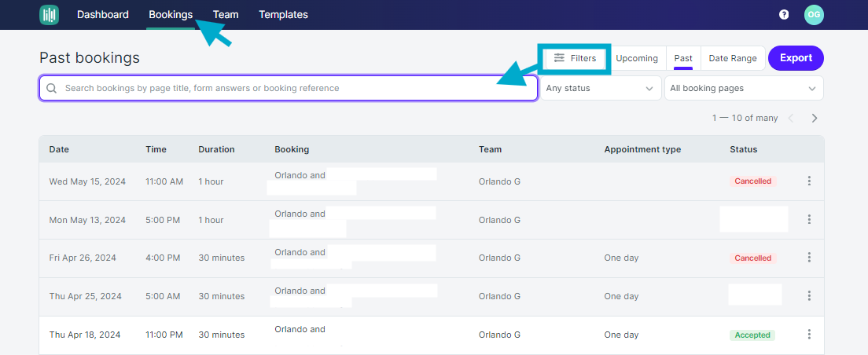
Task: Open options menu for May 15 booking
Action: (x=809, y=181)
